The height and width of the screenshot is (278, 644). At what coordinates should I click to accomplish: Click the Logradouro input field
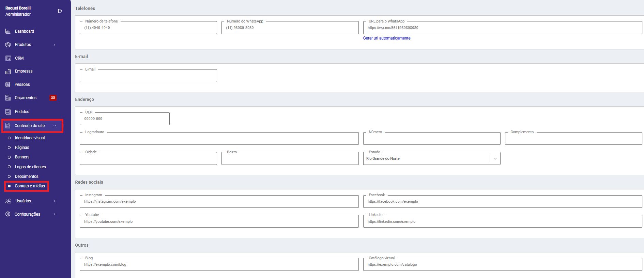click(x=219, y=138)
